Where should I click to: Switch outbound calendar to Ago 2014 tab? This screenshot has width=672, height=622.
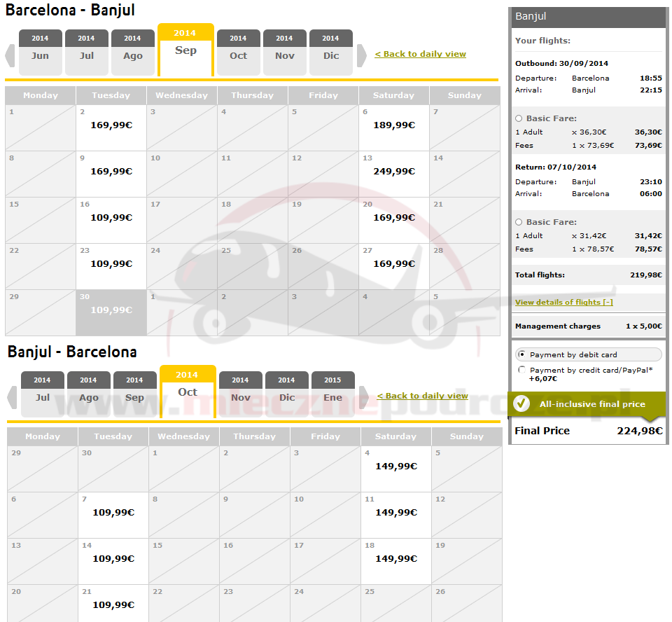[132, 51]
